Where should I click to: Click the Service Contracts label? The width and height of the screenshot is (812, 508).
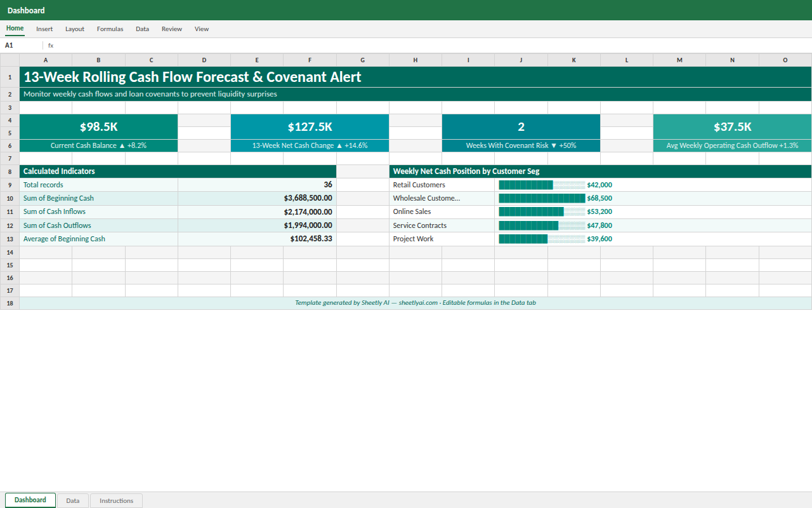pos(442,225)
